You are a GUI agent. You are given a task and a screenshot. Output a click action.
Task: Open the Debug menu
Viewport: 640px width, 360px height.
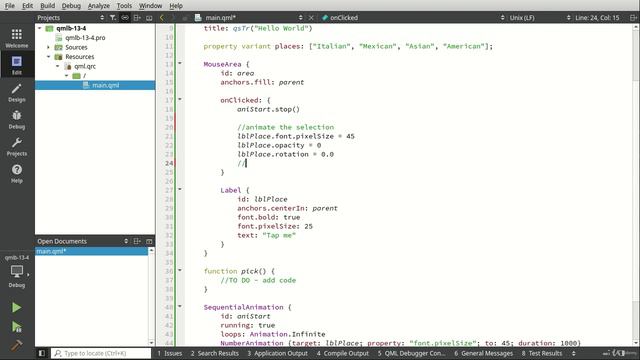pos(71,6)
